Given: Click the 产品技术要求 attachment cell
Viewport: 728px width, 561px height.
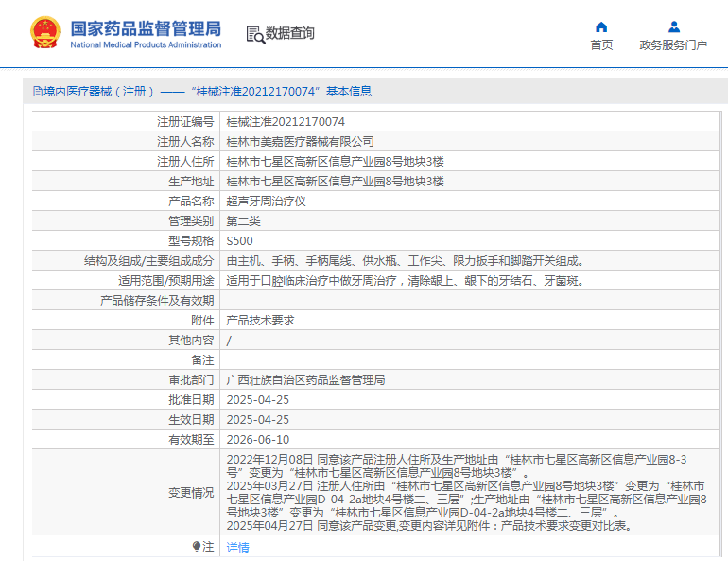Looking at the screenshot, I should [x=260, y=321].
